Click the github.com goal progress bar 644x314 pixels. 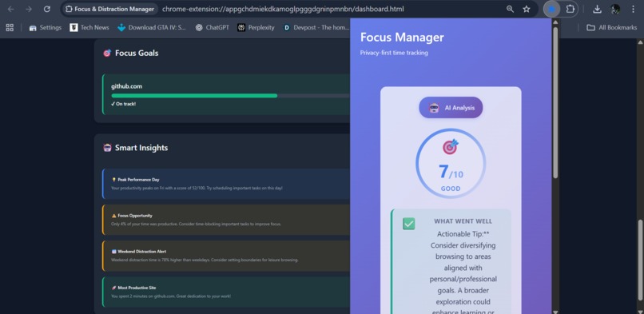click(230, 96)
